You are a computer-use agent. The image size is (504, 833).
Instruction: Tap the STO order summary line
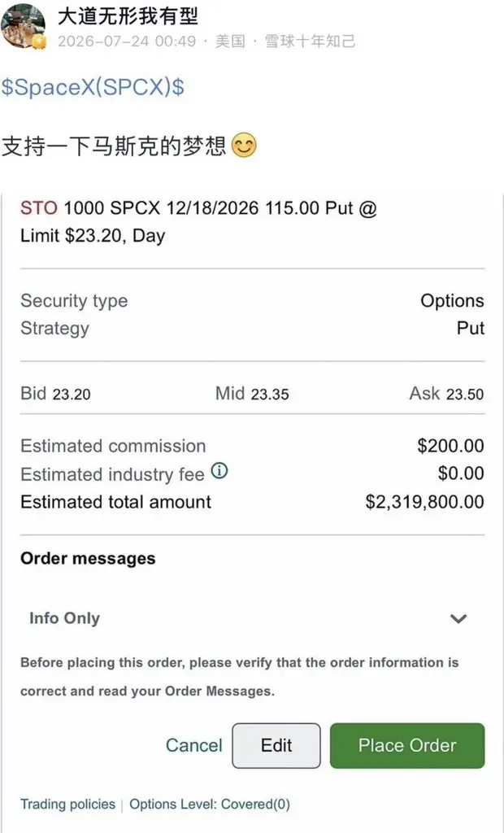pos(198,221)
